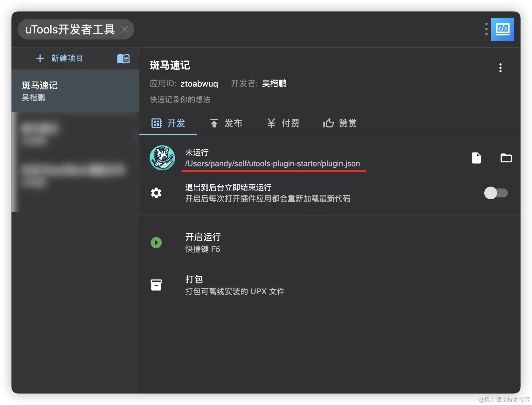Click the 打包 archive box icon
This screenshot has width=532, height=405.
156,285
